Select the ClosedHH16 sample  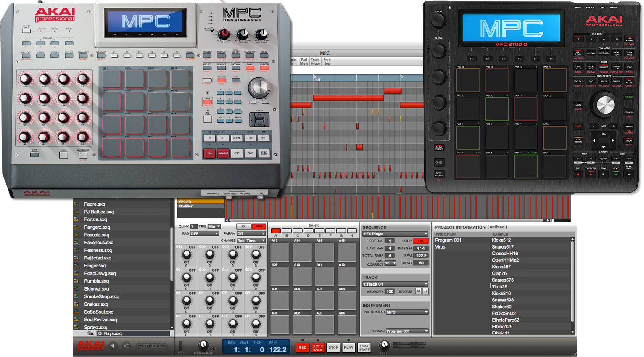point(505,254)
